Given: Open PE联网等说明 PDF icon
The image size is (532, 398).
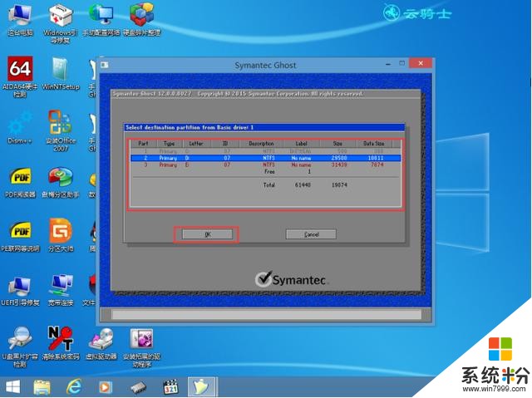Looking at the screenshot, I should 20,237.
